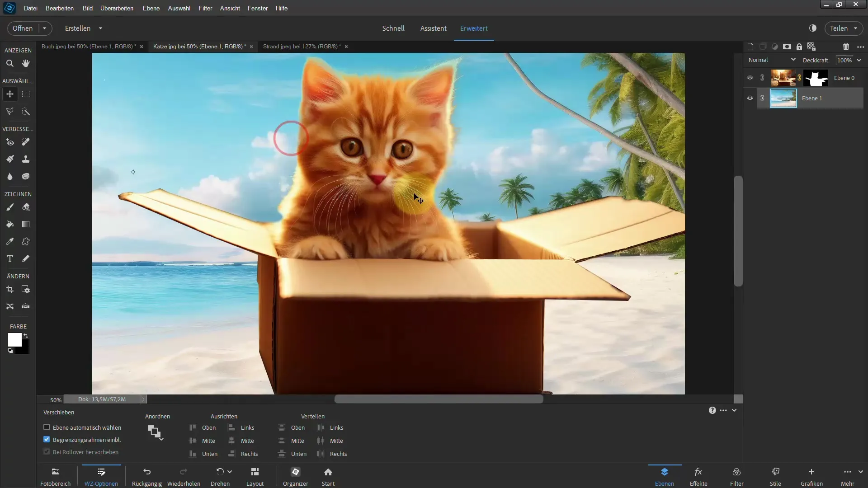Click the Rückgängig undo button
This screenshot has width=868, height=488.
[147, 477]
